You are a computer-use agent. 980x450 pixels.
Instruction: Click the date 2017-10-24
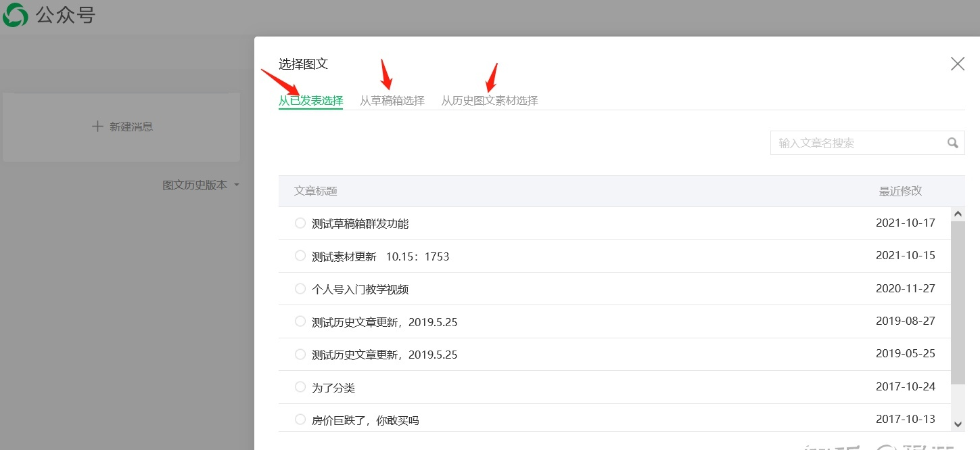click(906, 386)
